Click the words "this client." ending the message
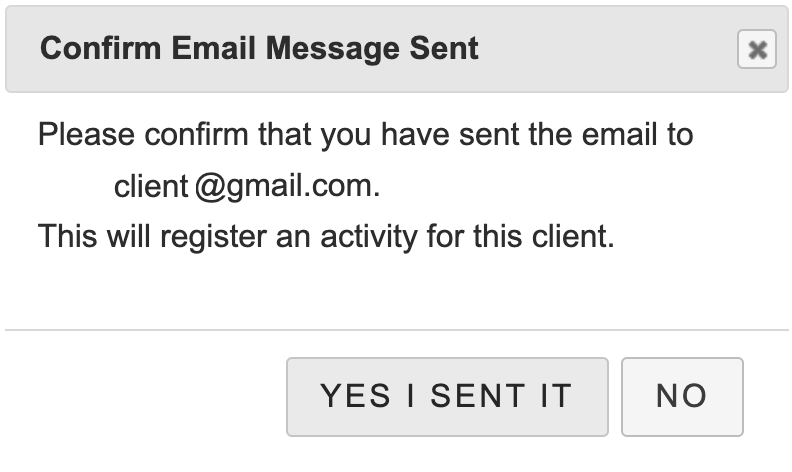792x472 pixels. click(x=558, y=238)
